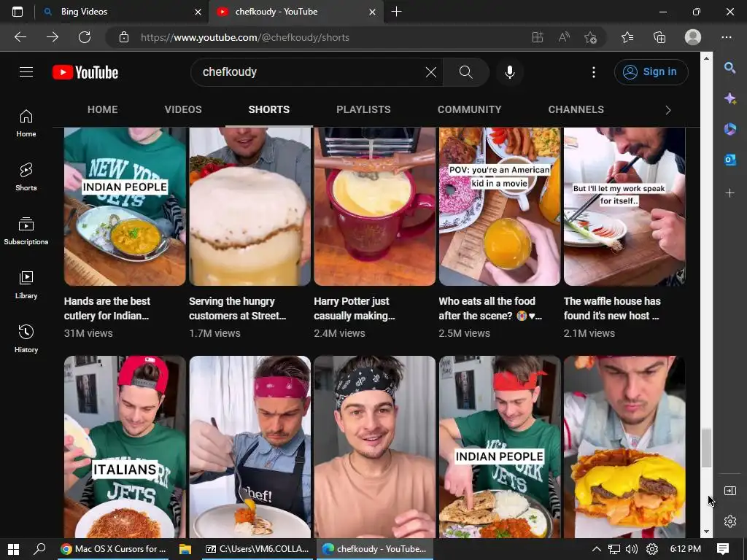Click the page vertical scrollbar thumb
The image size is (747, 560).
pyautogui.click(x=706, y=448)
